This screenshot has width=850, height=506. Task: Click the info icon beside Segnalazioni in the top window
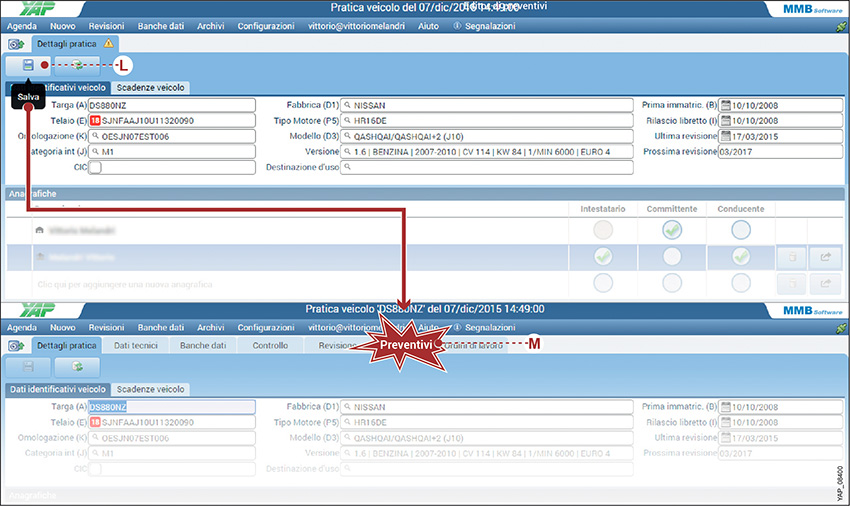tap(457, 25)
